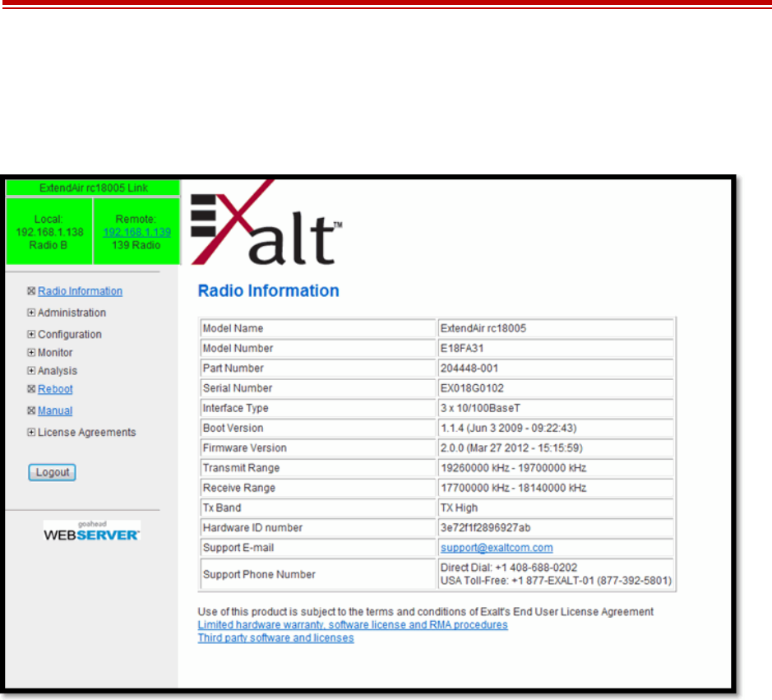Click the ExtendAir rc18005 Link status header
Viewport: 772px width, 700px height.
pos(93,188)
